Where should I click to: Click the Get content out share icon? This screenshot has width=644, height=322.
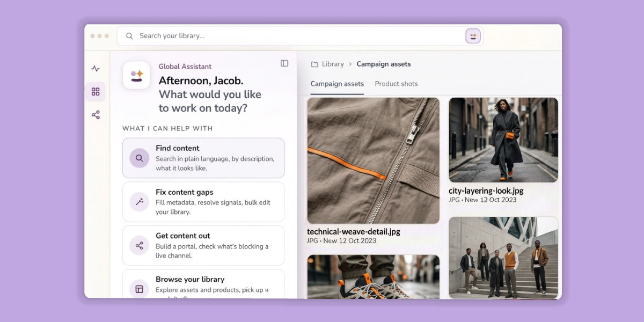pos(140,246)
